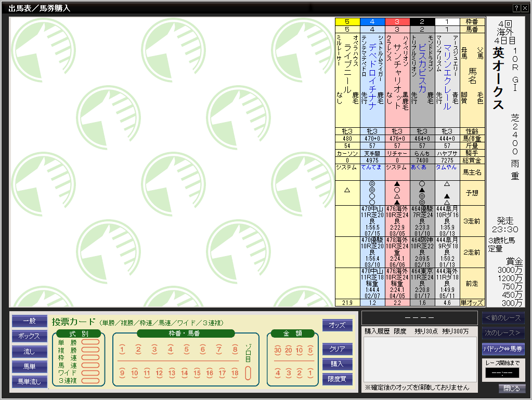Switch to the ボックス betting tab
This screenshot has height=400, width=532.
(29, 336)
